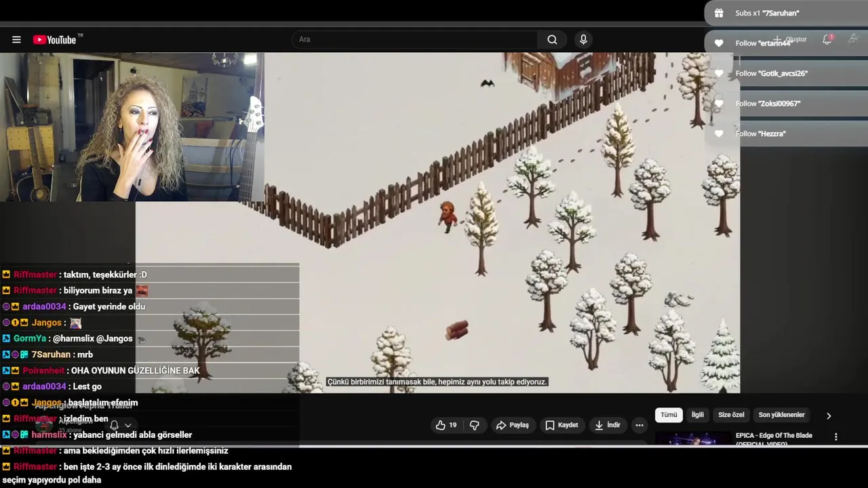The width and height of the screenshot is (868, 488).
Task: Click the Oluştur create button in the header
Action: 791,39
